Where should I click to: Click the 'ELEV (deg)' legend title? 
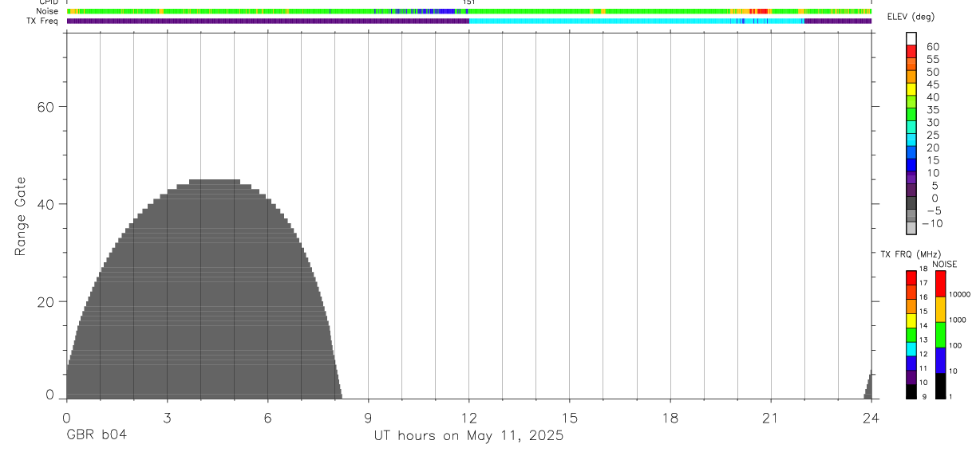pyautogui.click(x=911, y=17)
